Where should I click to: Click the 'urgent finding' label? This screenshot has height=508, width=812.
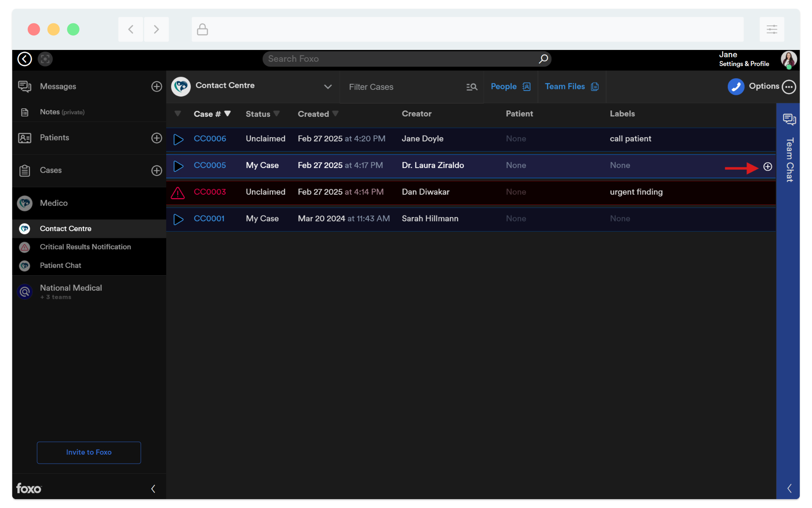pos(636,192)
